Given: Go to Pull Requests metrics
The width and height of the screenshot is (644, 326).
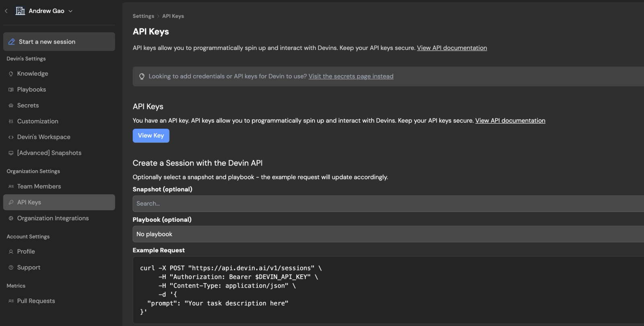Looking at the screenshot, I should (x=36, y=301).
